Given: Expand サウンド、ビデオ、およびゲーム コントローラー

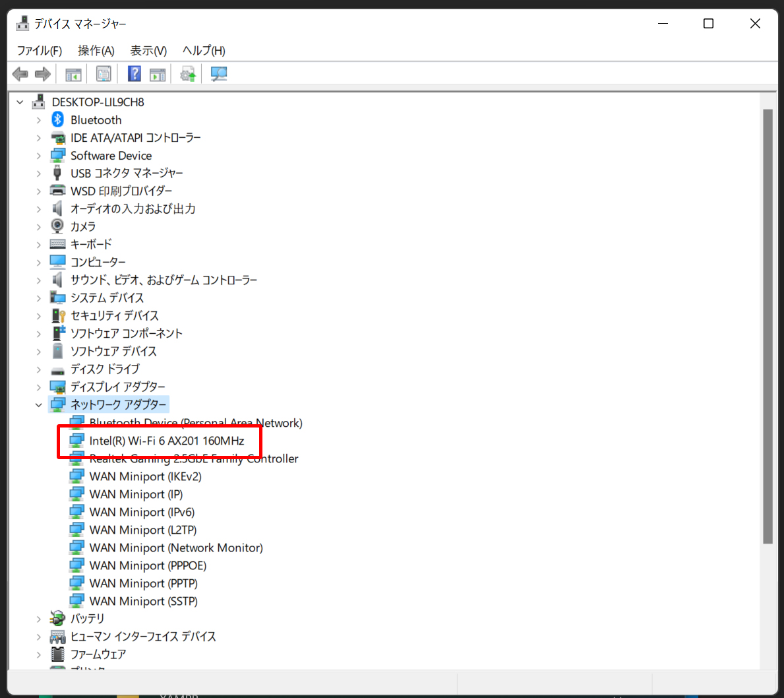Looking at the screenshot, I should tap(39, 280).
